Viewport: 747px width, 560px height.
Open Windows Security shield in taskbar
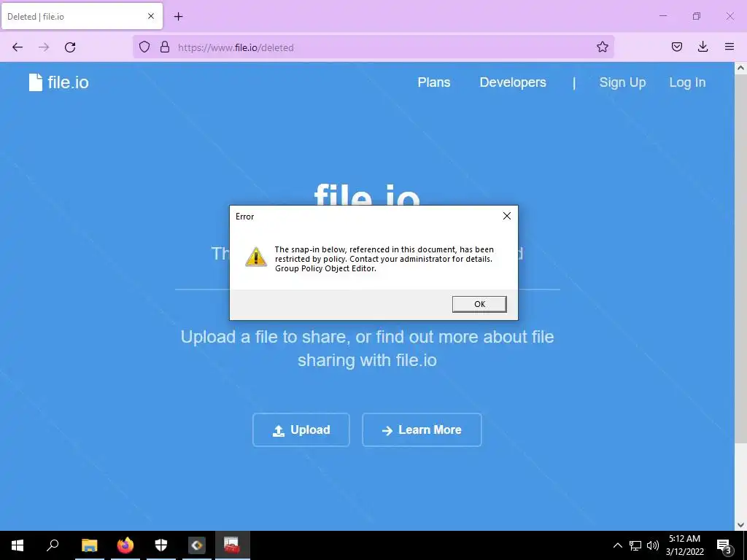161,545
